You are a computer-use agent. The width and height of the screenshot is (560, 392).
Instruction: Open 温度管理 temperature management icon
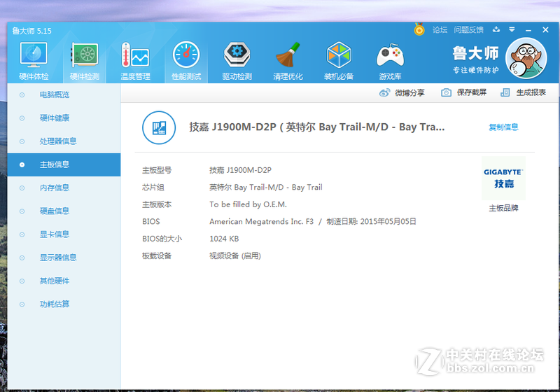135,55
